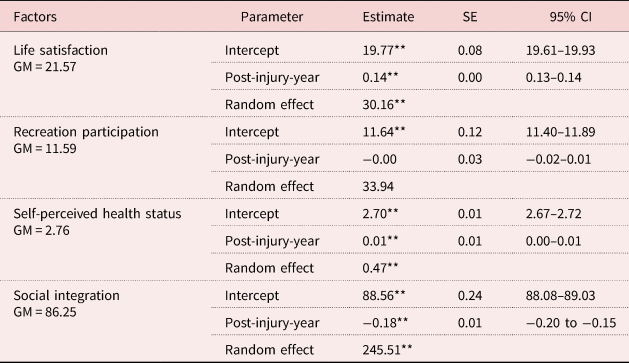This screenshot has width=629, height=363.
Task: Select the 33.94 random effect estimate
Action: coord(378,187)
